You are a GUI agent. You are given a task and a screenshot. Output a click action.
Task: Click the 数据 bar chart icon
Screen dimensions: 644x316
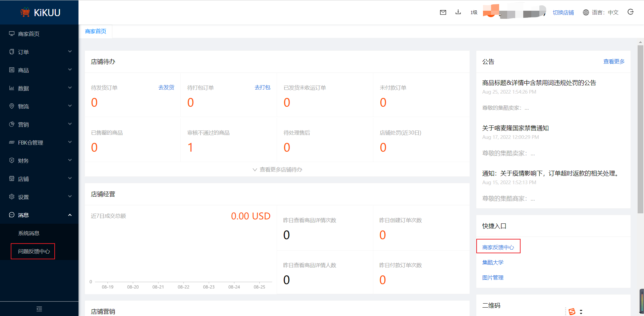(12, 88)
